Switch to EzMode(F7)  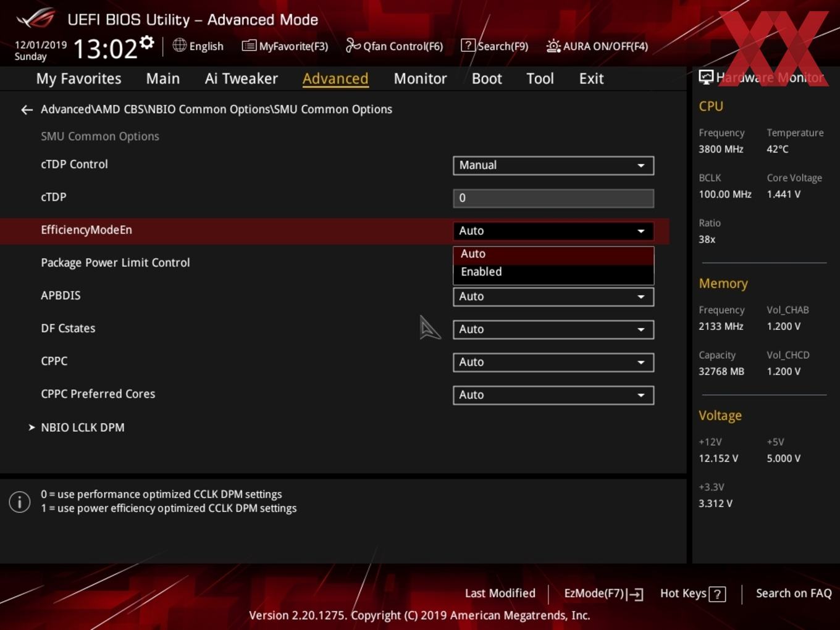point(603,594)
